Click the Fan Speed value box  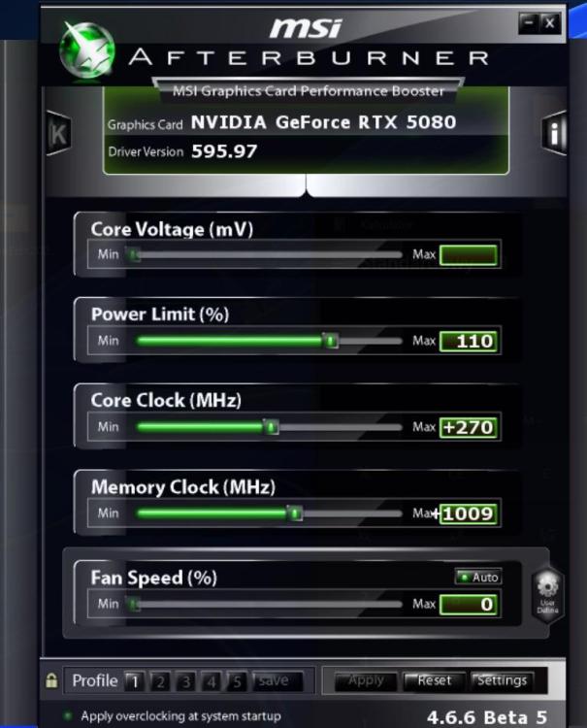click(469, 605)
